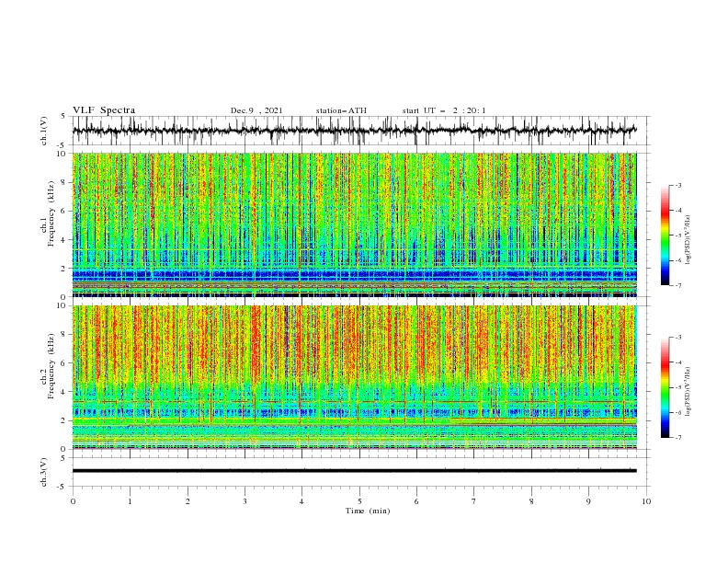Click the upper color scale bar beside ch.1
728x563 pixels.
tap(665, 236)
